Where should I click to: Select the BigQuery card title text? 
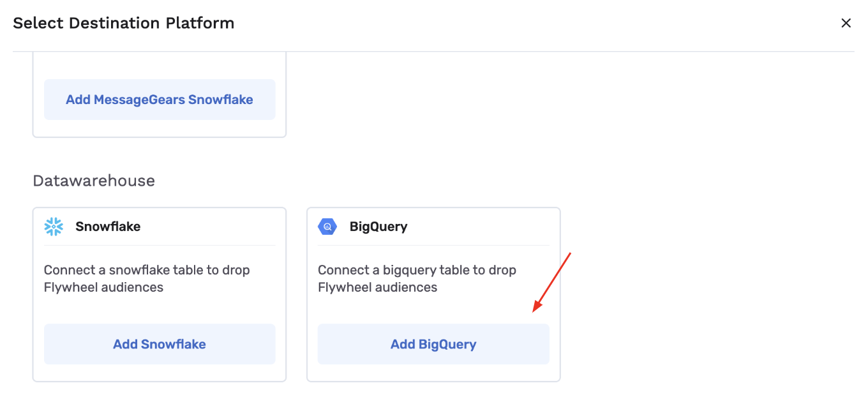coord(378,227)
